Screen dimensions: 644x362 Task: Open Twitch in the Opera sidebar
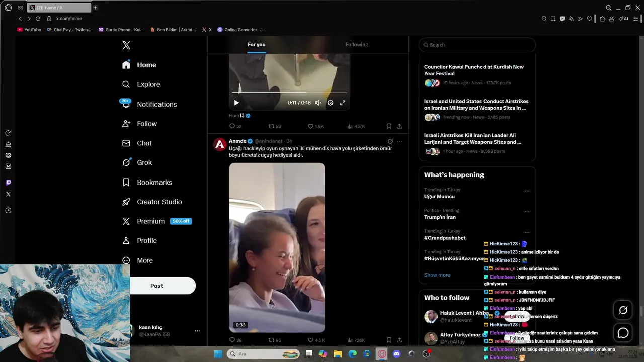(8, 183)
